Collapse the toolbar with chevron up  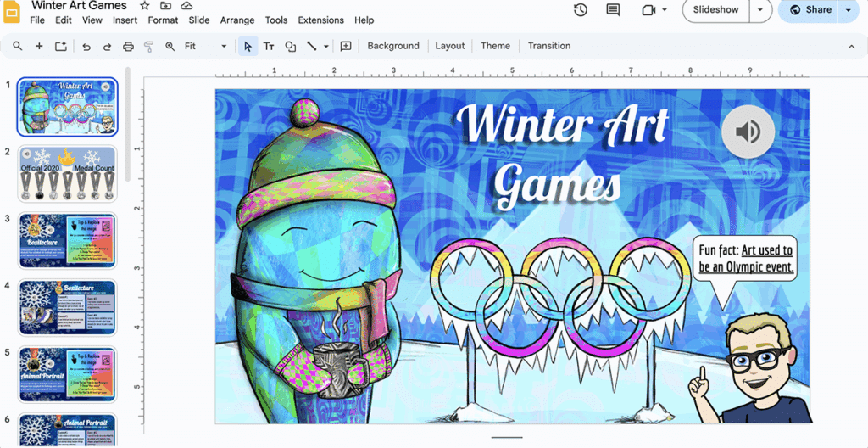[851, 47]
